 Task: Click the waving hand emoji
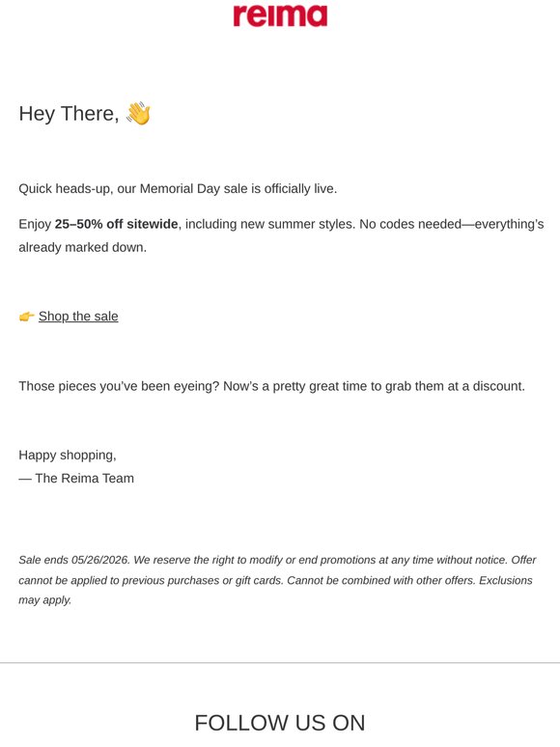click(x=138, y=113)
